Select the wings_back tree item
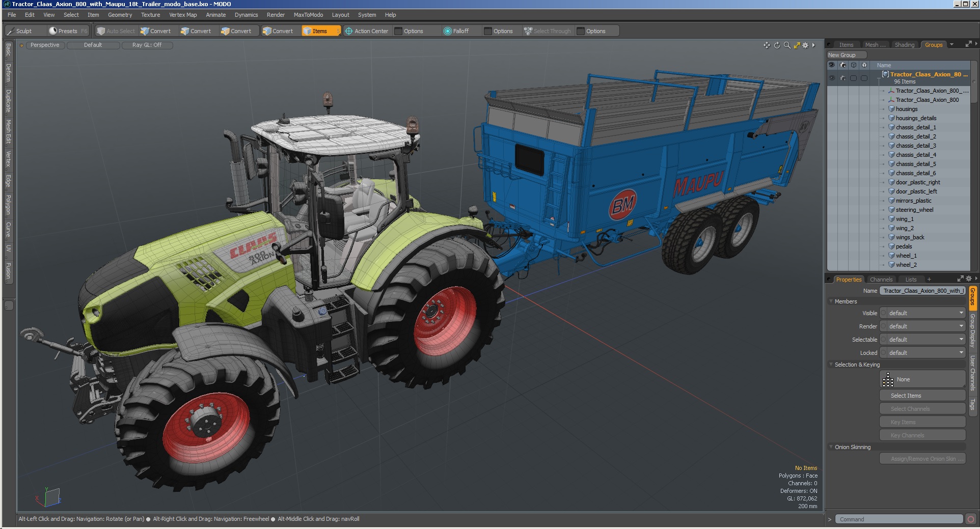Screen dimensions: 980x529 click(x=910, y=237)
